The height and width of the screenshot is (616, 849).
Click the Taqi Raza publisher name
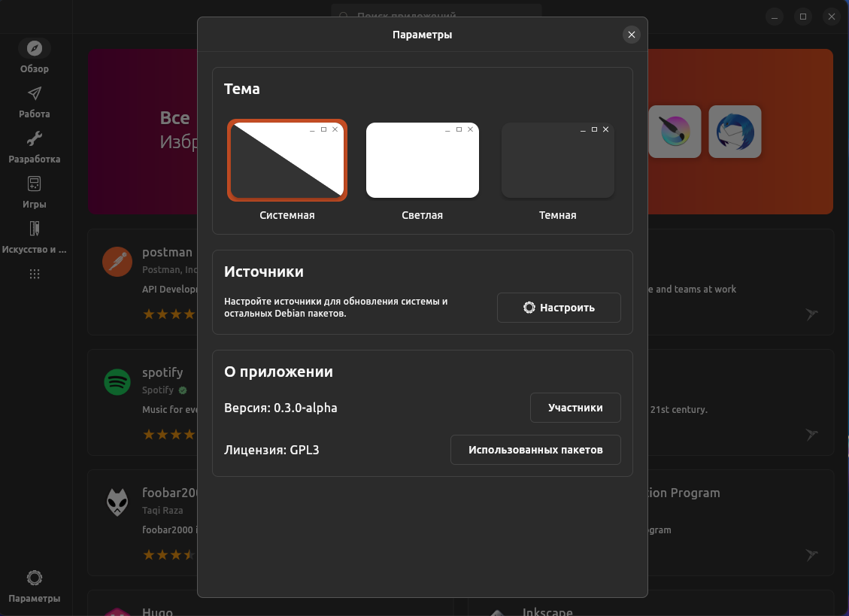coord(162,511)
